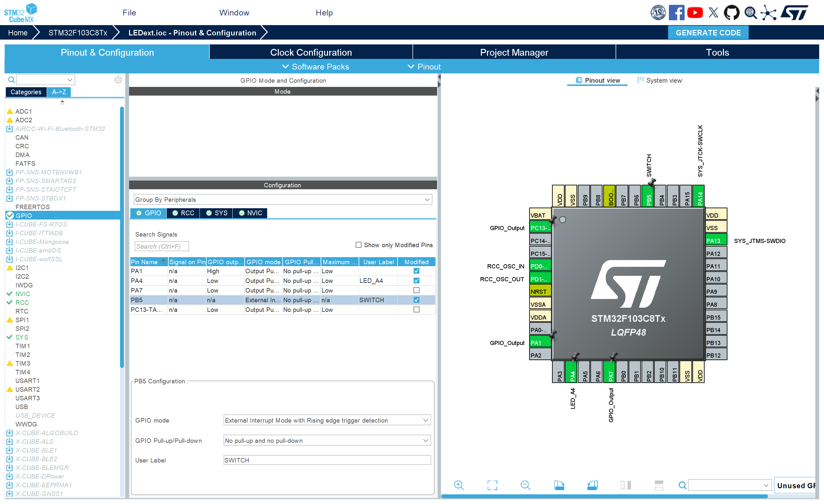Click the flip horizontal pinout icon

(x=625, y=485)
